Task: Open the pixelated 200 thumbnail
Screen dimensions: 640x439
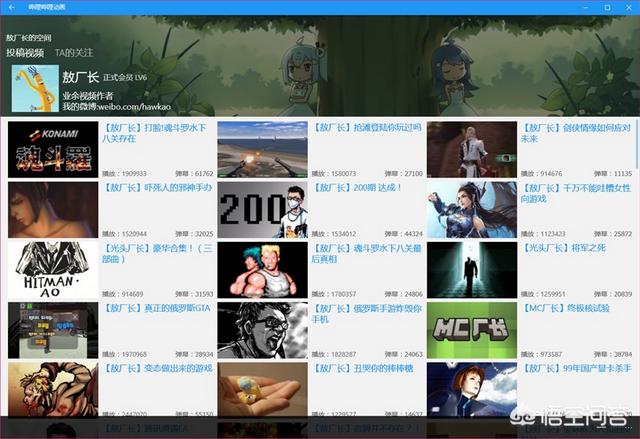Action: 262,210
